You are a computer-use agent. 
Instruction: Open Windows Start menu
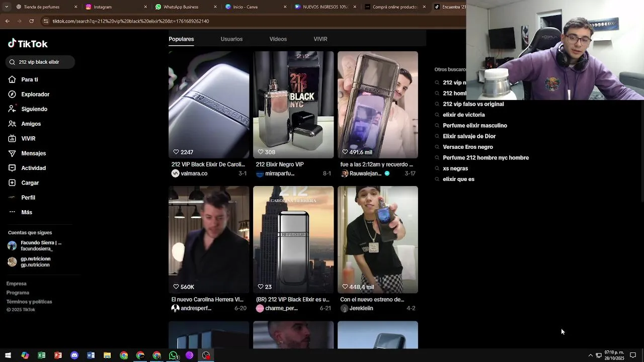tap(8, 355)
